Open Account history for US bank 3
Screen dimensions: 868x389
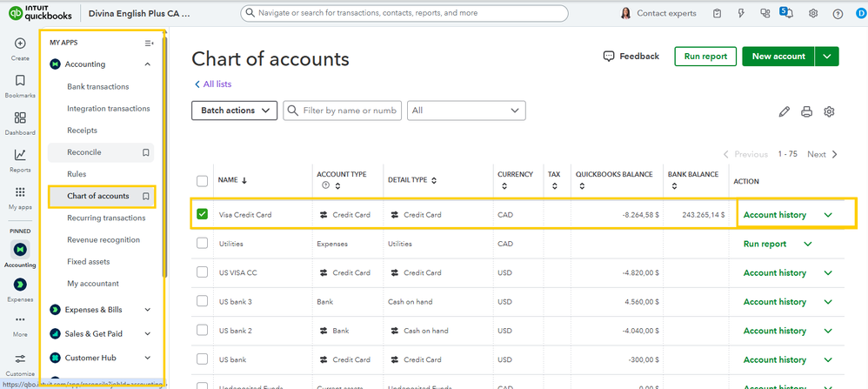[774, 302]
